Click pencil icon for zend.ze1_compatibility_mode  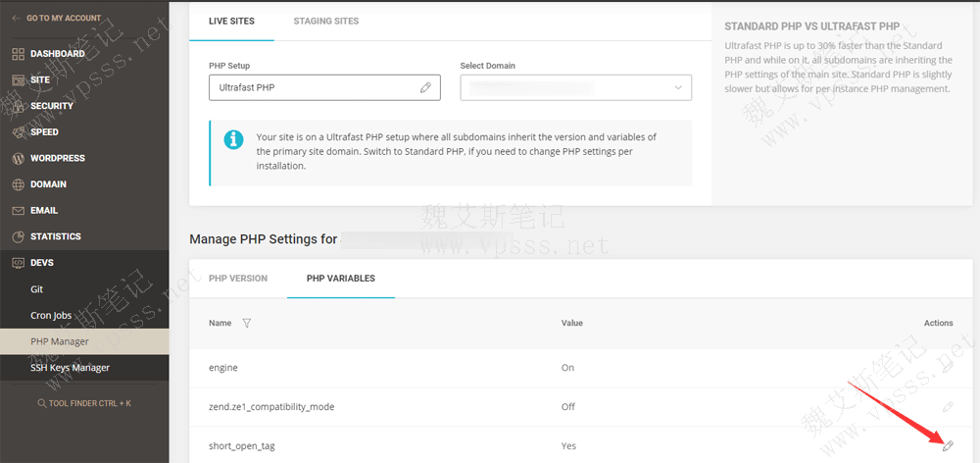pos(947,406)
